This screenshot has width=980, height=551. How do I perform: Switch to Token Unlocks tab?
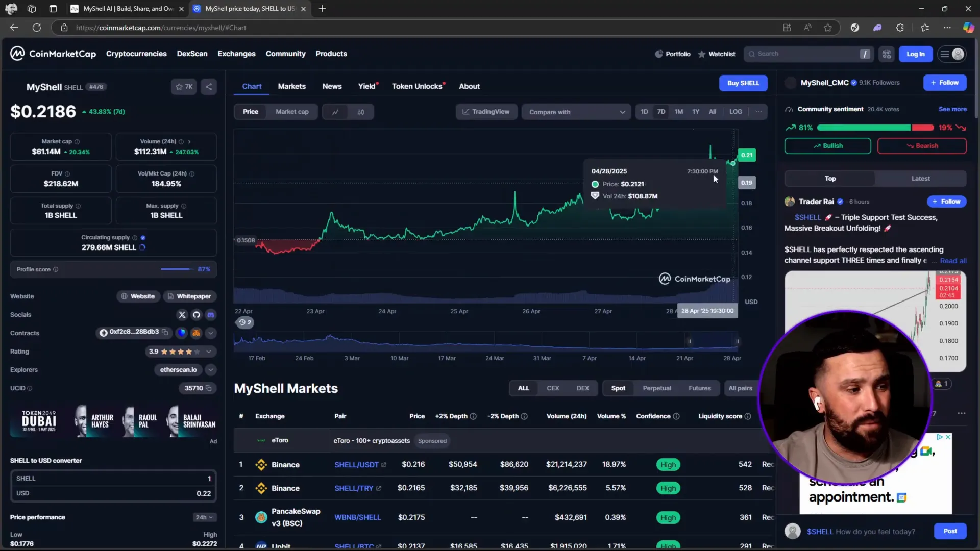click(417, 86)
